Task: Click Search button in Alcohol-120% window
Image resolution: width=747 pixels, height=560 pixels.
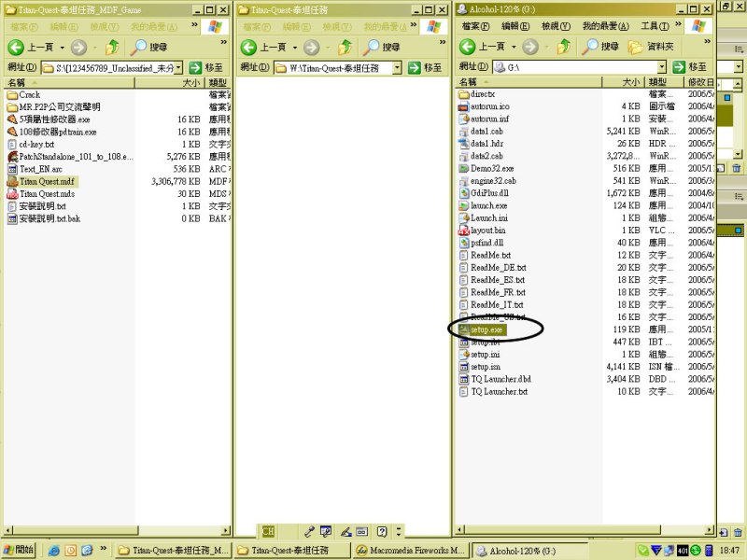Action: point(600,46)
